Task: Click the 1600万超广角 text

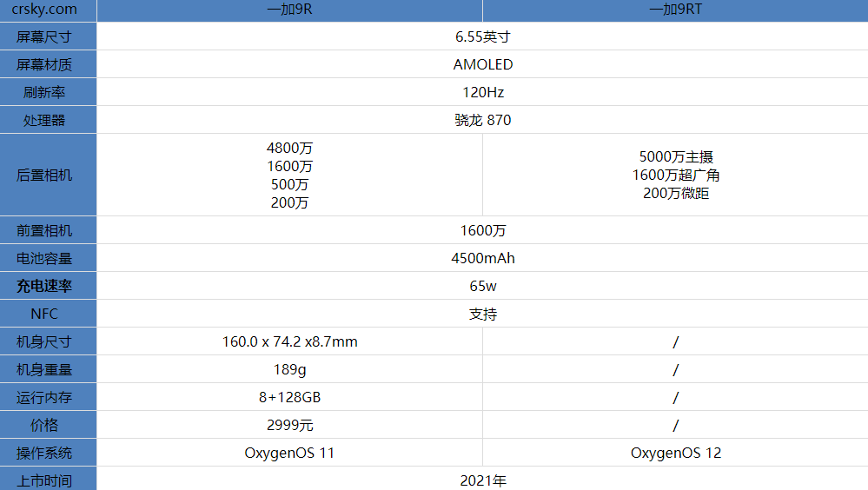Action: [x=676, y=175]
